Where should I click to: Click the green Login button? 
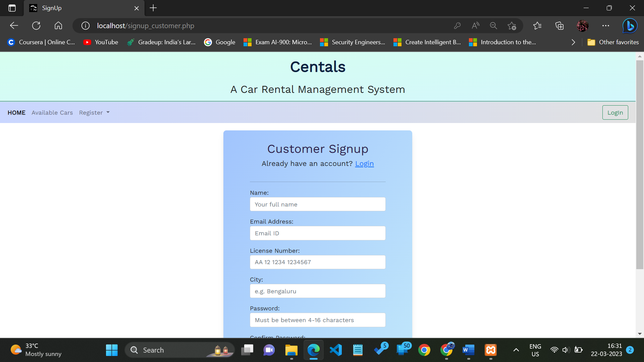615,113
